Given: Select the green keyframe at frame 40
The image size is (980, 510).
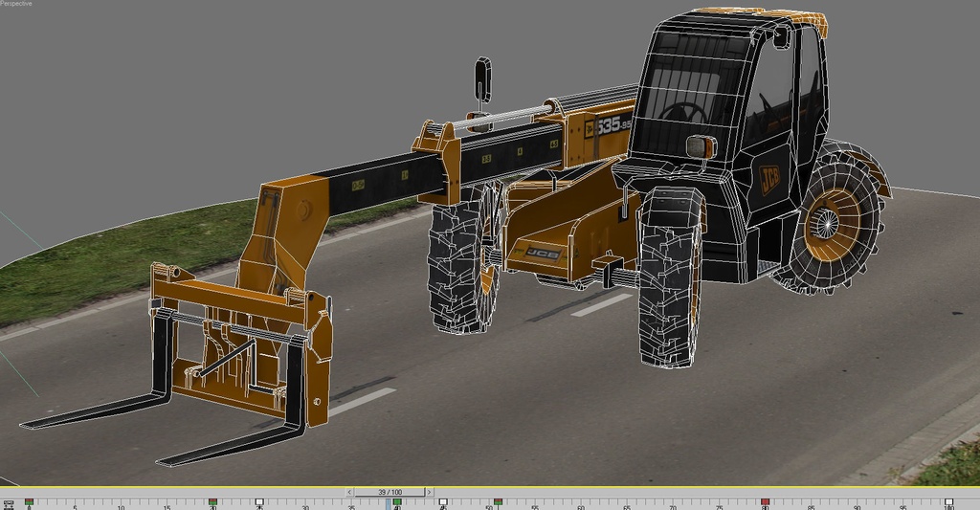Looking at the screenshot, I should click(396, 501).
